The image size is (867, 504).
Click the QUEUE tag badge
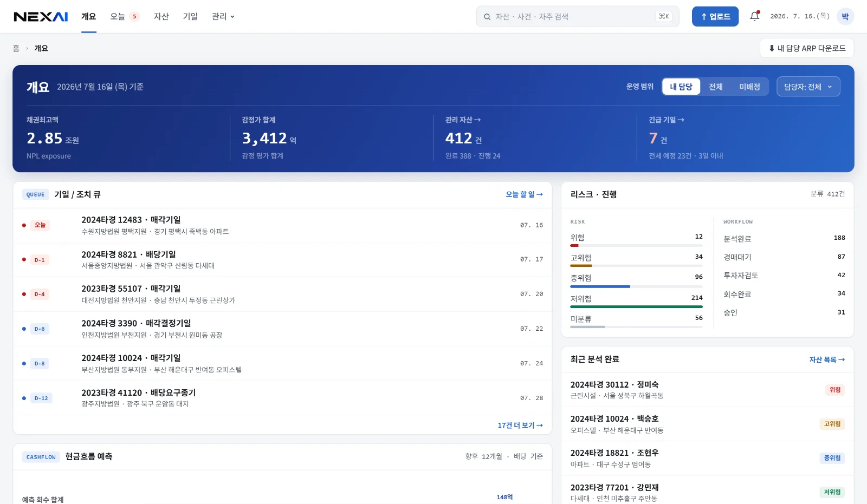(35, 195)
